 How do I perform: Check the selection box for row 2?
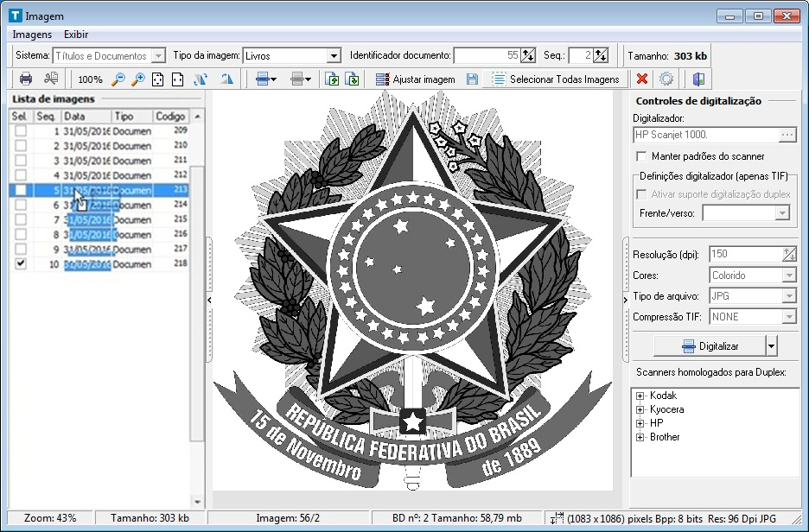click(x=20, y=146)
